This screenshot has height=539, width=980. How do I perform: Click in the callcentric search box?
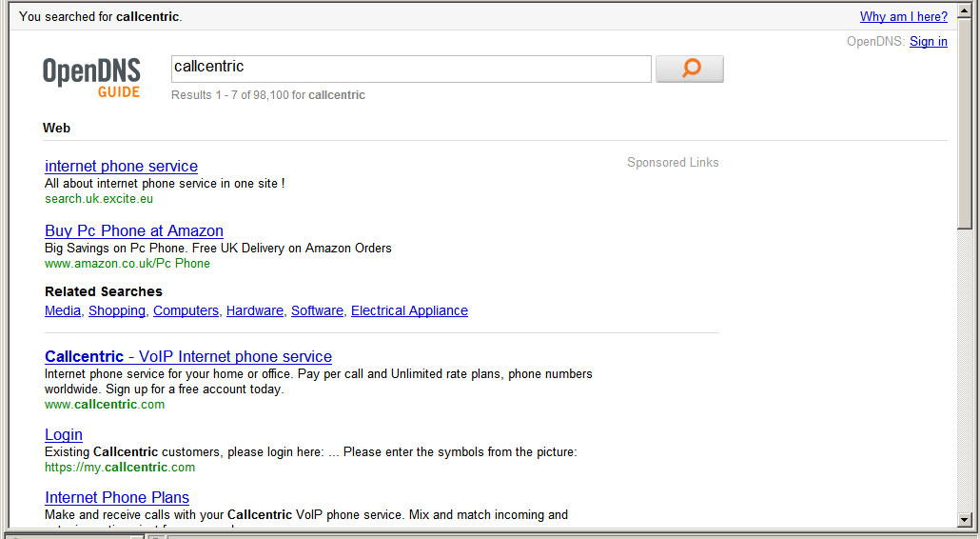410,69
